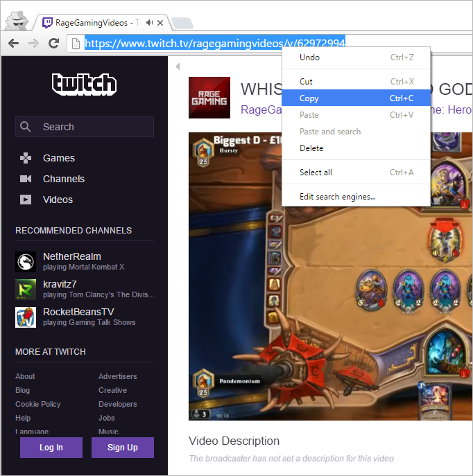473x476 pixels.
Task: Click the Sign Up button
Action: (123, 448)
